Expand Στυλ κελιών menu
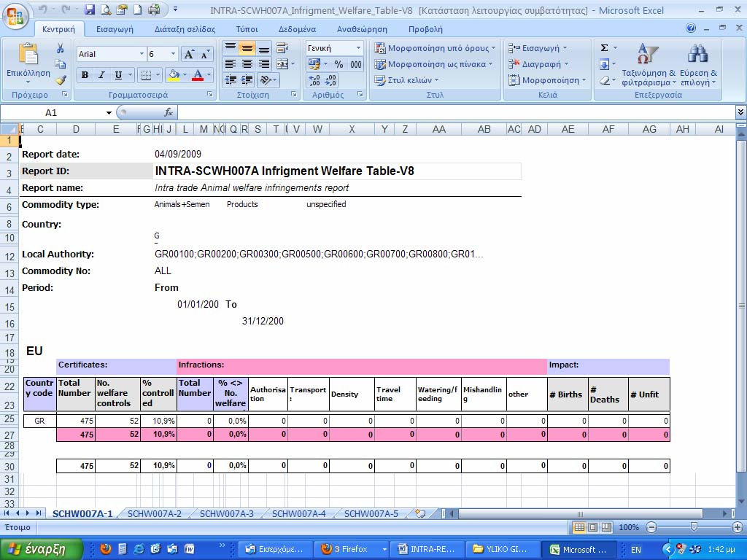747x560 pixels. (x=406, y=80)
